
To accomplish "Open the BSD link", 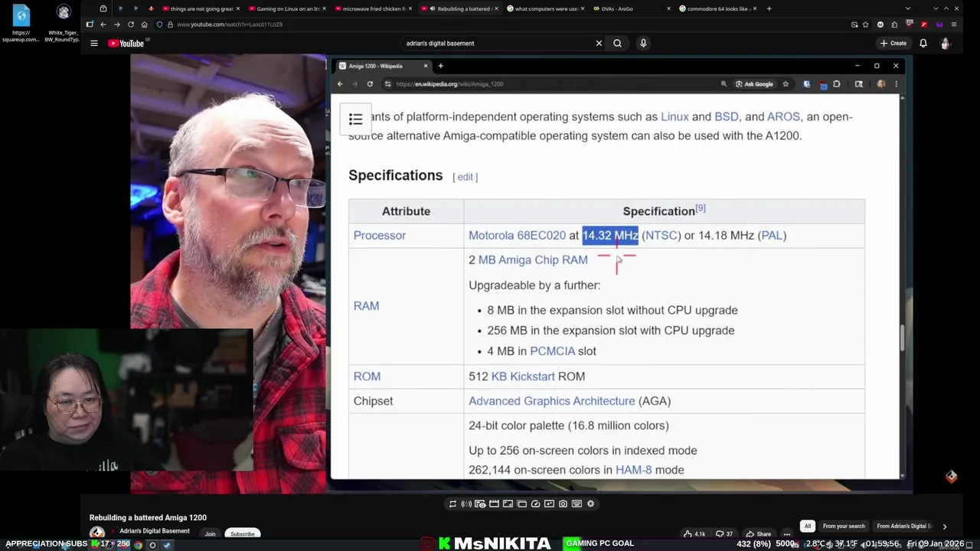I will pyautogui.click(x=727, y=116).
